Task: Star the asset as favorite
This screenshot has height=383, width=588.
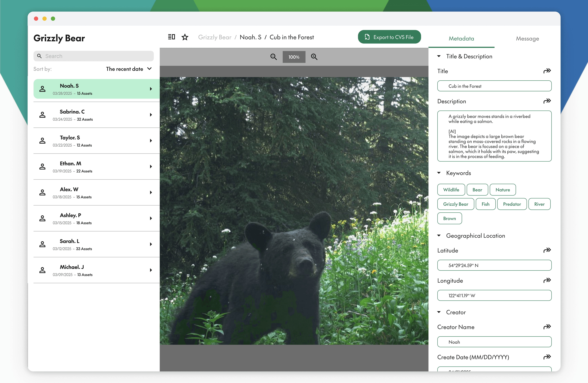Action: coord(185,37)
